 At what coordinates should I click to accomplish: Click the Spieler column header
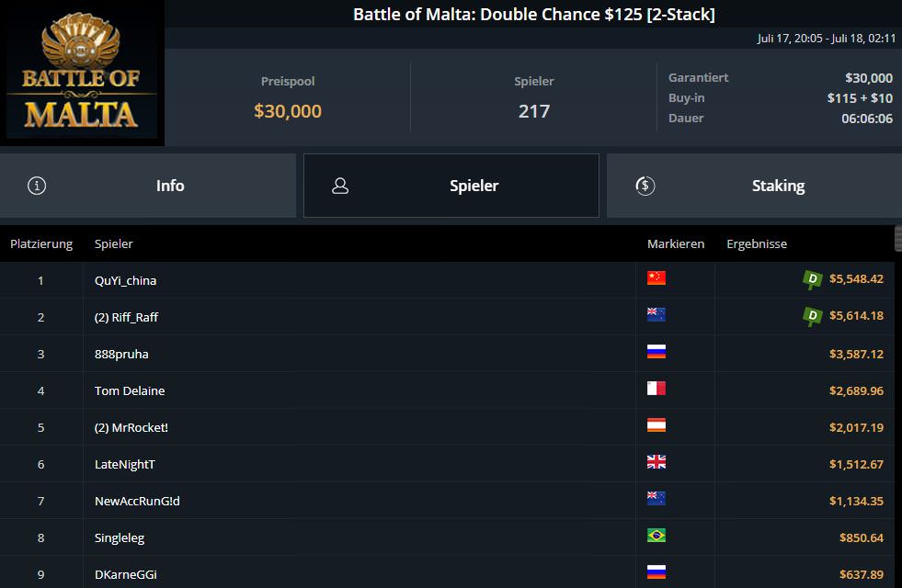tap(114, 243)
